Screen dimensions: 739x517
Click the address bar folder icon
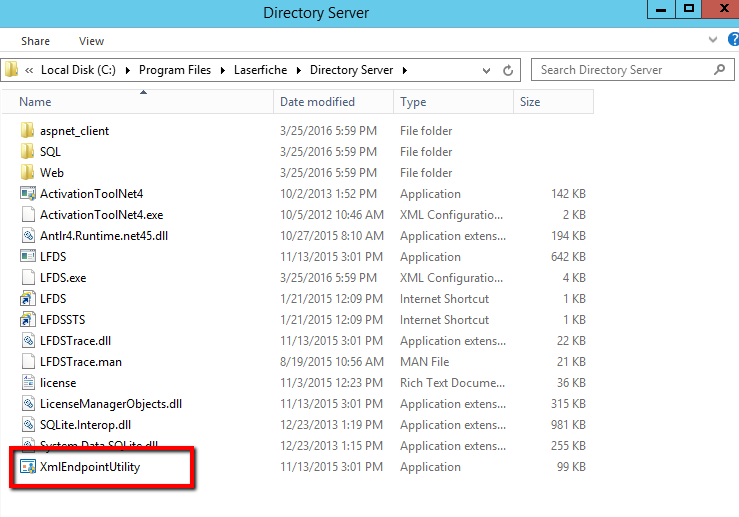tap(11, 70)
